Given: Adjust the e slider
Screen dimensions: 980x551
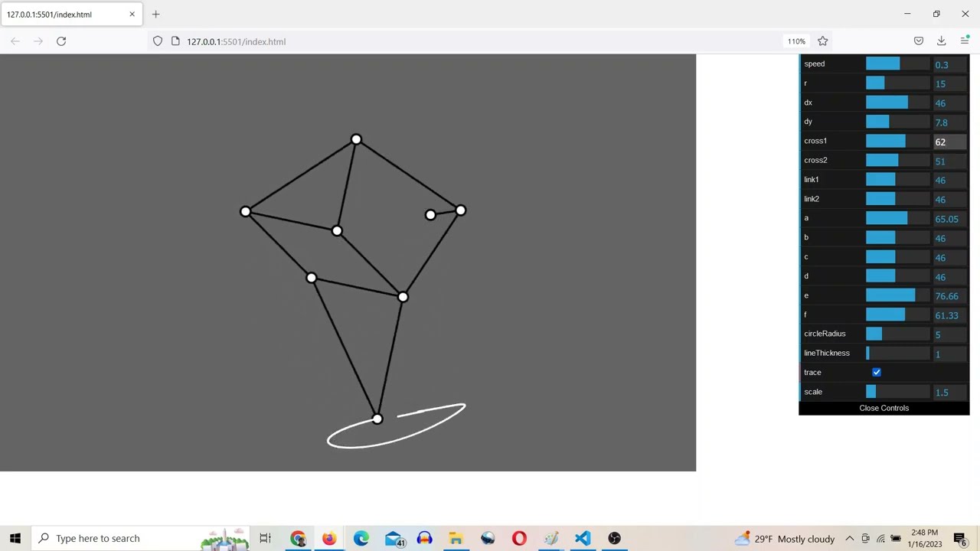Looking at the screenshot, I should tap(898, 295).
